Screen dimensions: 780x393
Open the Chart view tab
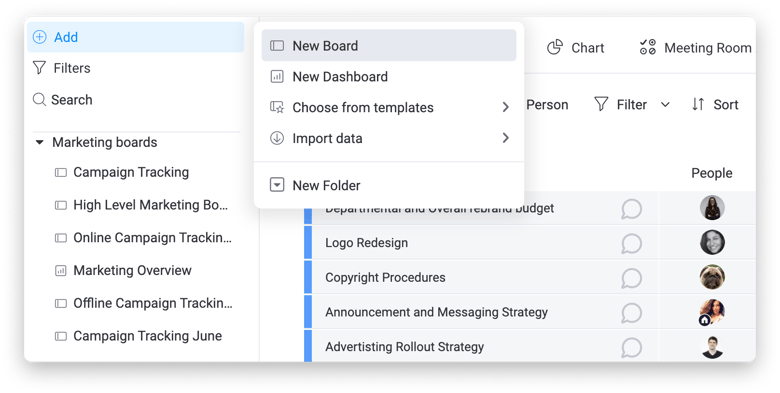tap(576, 48)
